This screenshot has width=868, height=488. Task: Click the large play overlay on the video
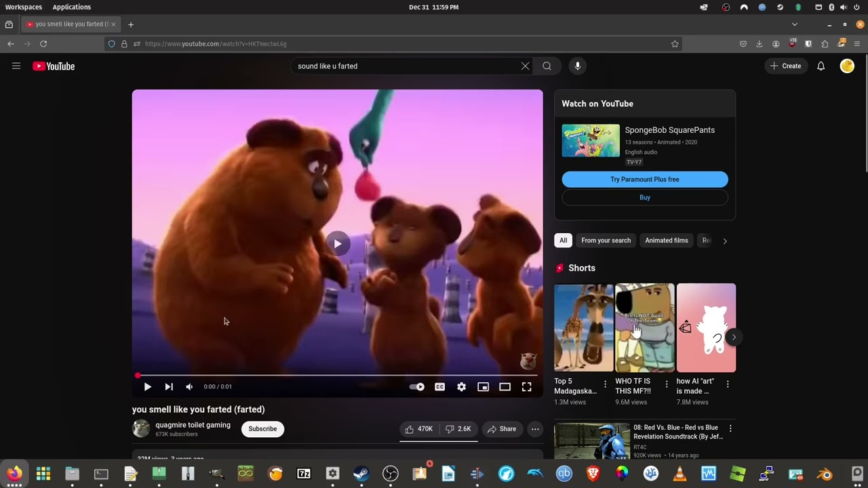[x=338, y=243]
